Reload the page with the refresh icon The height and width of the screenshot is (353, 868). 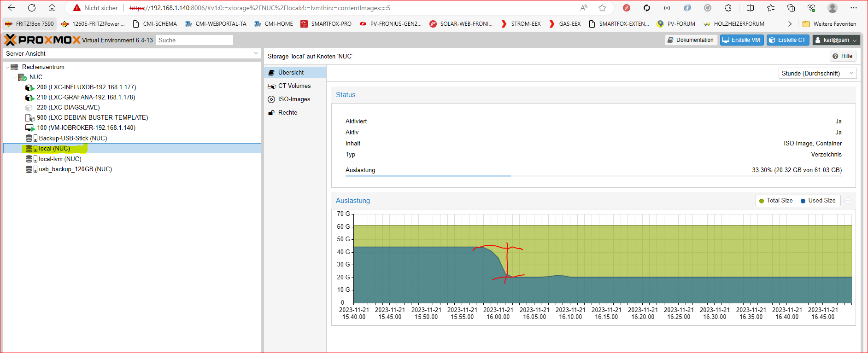[x=32, y=8]
